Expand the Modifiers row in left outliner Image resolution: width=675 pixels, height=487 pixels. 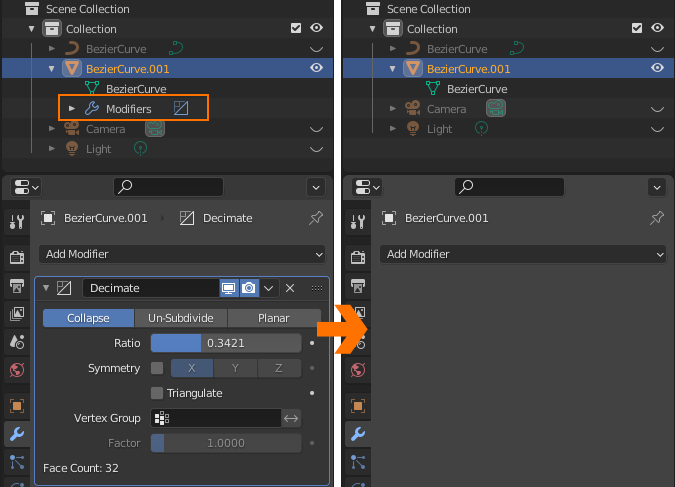pos(72,109)
